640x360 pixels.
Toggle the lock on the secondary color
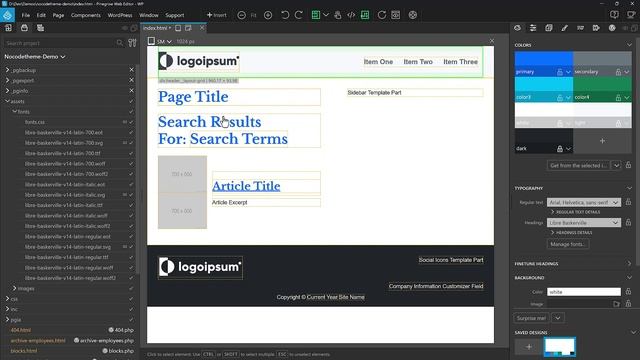[x=618, y=72]
